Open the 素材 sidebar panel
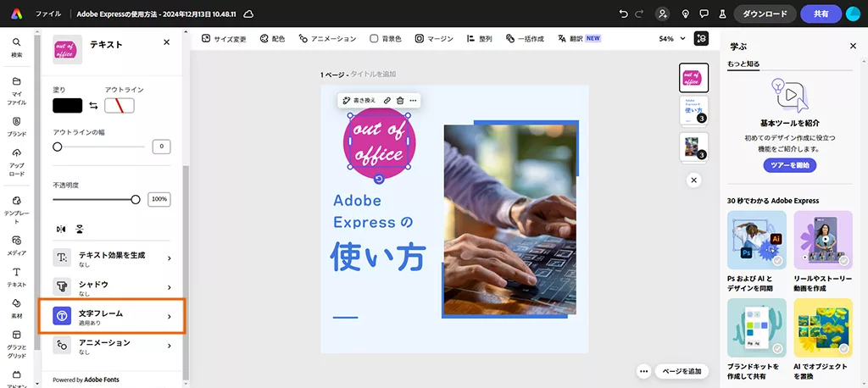 pos(17,309)
